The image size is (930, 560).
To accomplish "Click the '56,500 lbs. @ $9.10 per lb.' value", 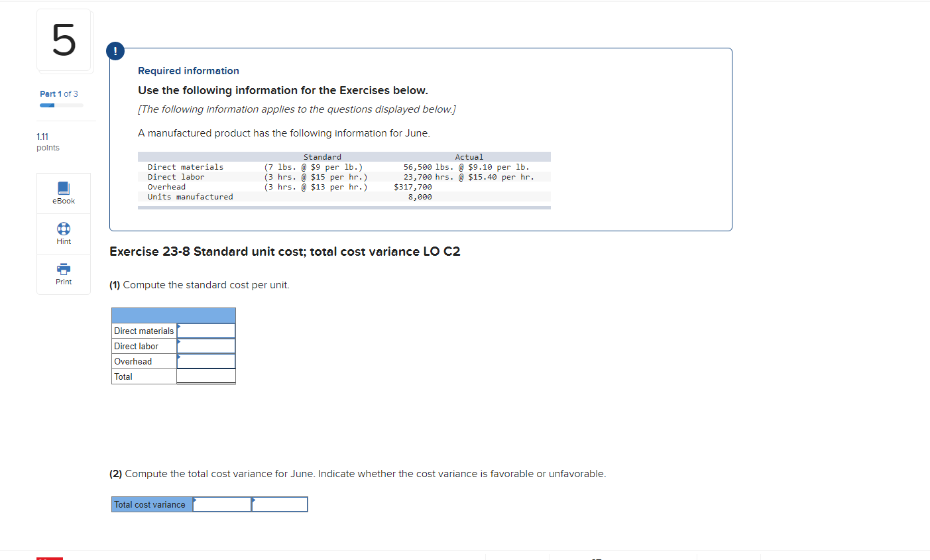I will point(467,167).
